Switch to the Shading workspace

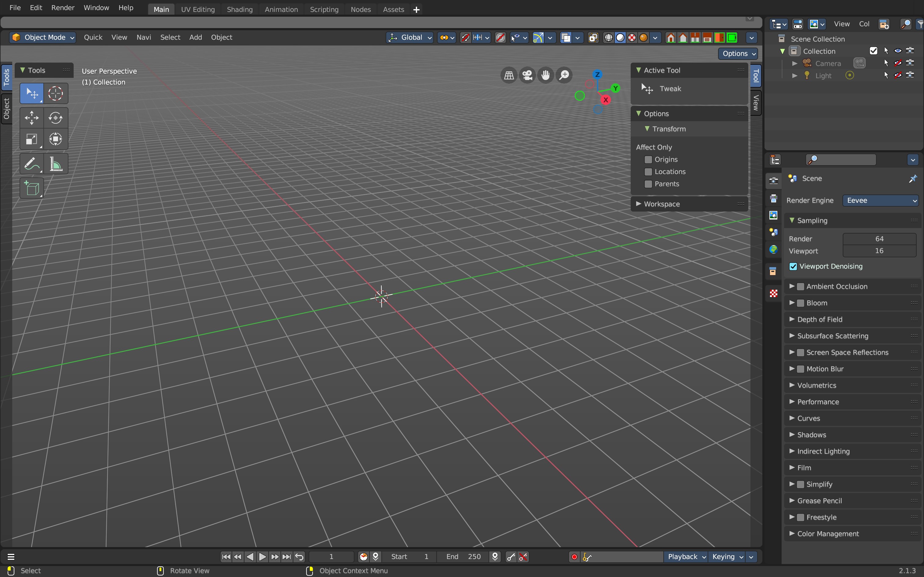coord(239,9)
